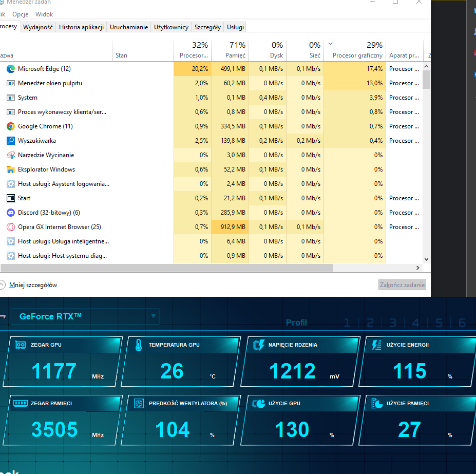
Task: Click the Eksplorator Windows folder icon
Action: (11, 169)
